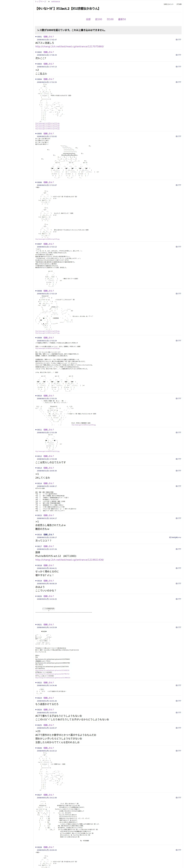Open the トップページ breadcrumb link
Image resolution: width=186 pixels, height=868 pixels.
(x=41, y=2)
